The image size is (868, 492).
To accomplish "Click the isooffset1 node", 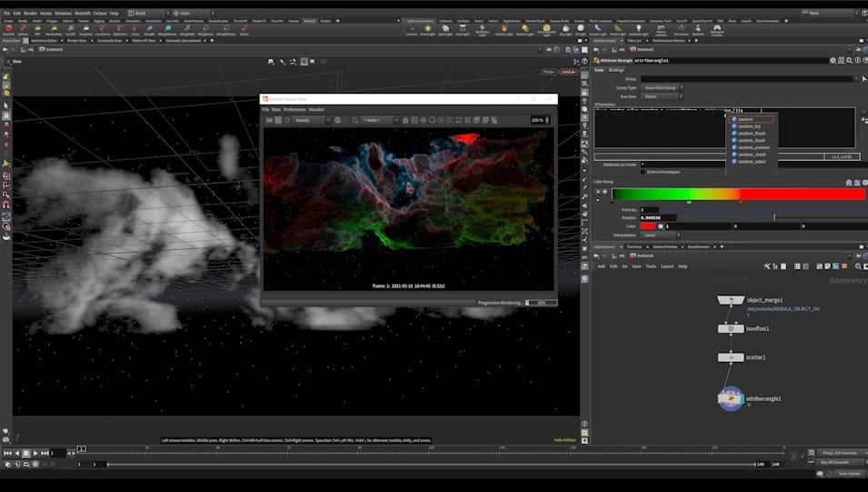I will tap(731, 328).
